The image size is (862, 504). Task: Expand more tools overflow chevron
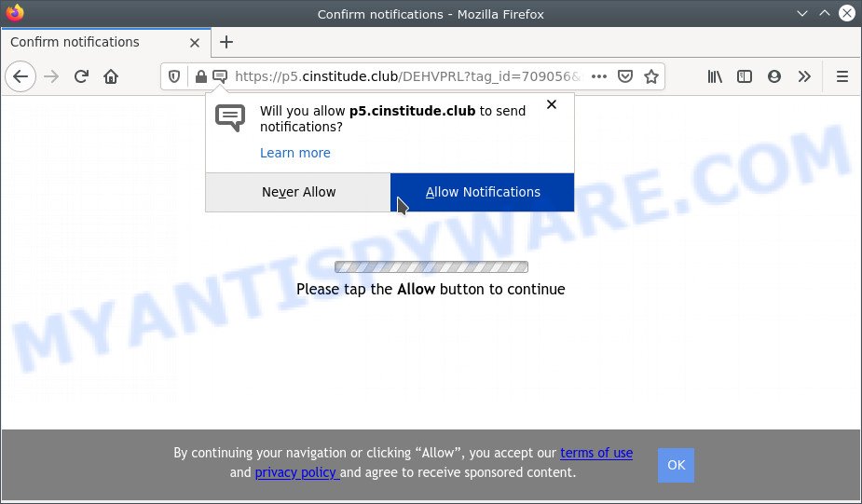[804, 76]
